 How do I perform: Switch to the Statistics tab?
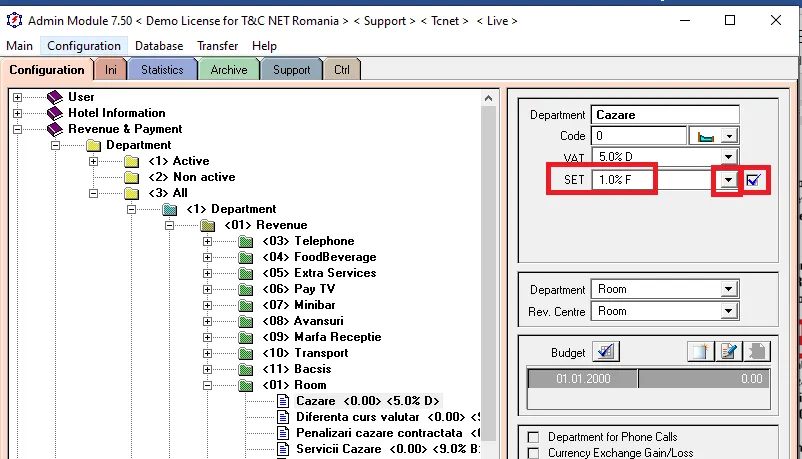pyautogui.click(x=162, y=70)
